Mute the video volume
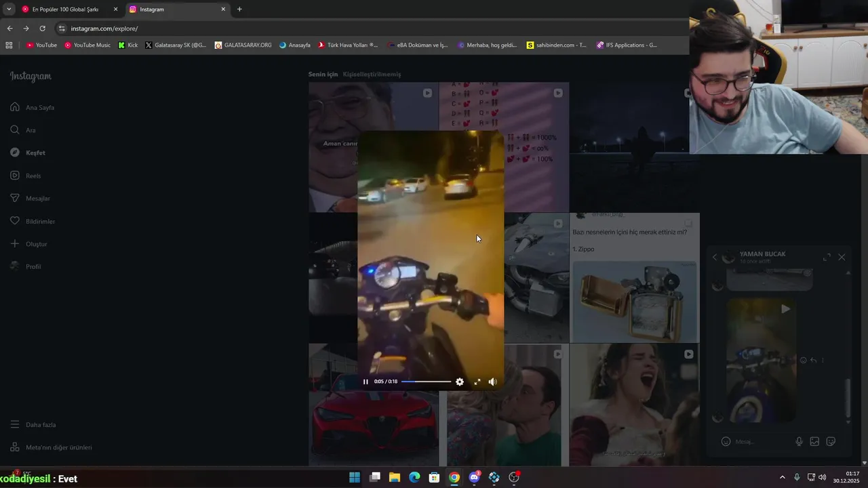 [x=493, y=382]
